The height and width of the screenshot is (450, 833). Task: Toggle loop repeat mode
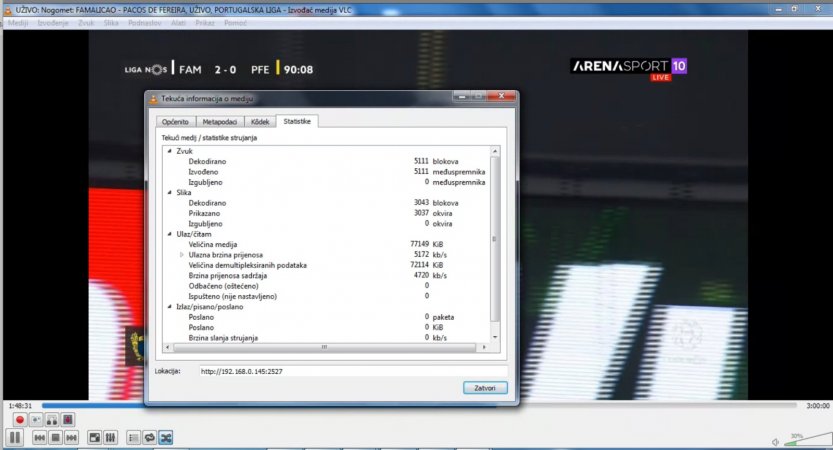(150, 438)
